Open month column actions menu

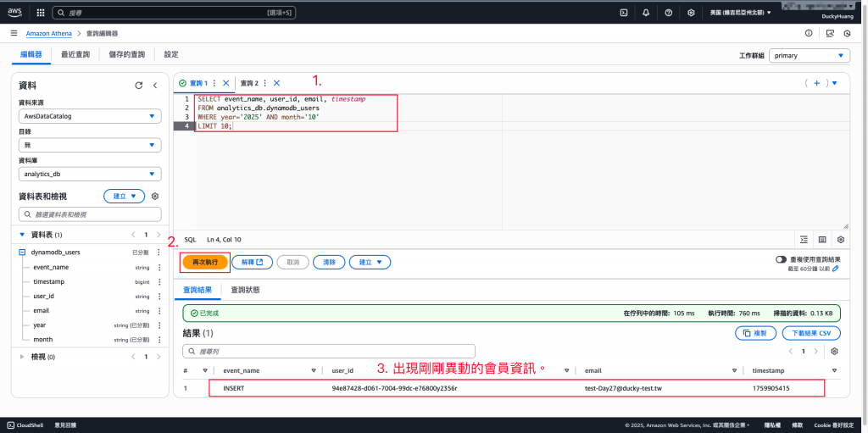(x=159, y=340)
